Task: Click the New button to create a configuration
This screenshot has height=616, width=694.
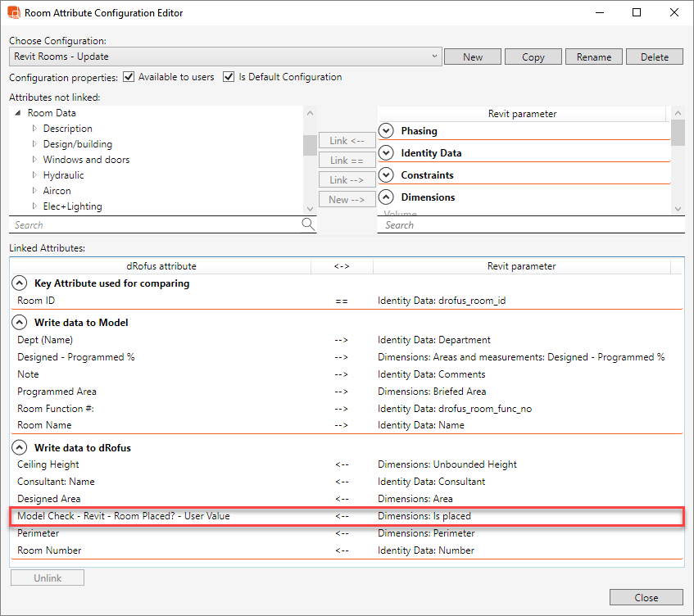Action: tap(472, 57)
